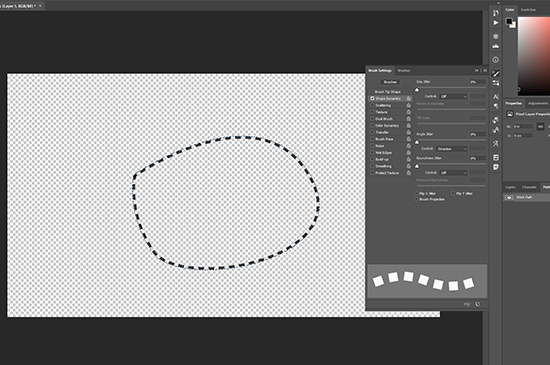The width and height of the screenshot is (550, 365).
Task: Click the foreground color swatch
Action: (509, 21)
